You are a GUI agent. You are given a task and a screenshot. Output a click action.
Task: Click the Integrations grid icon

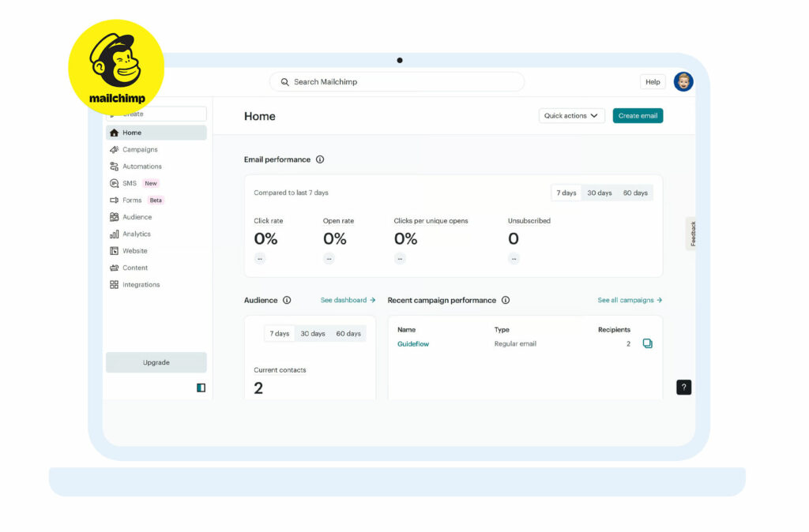[x=114, y=285]
